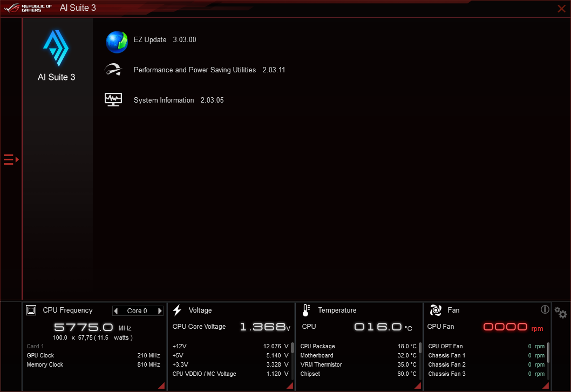Screen dimensions: 571x392
Task: Select the next CPU core
Action: (x=160, y=310)
